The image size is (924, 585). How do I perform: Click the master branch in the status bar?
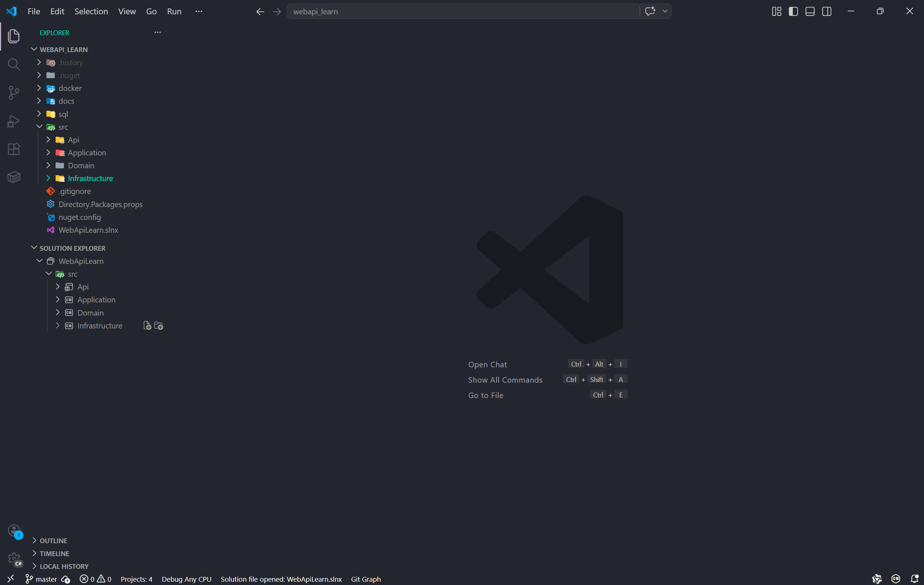coord(41,579)
